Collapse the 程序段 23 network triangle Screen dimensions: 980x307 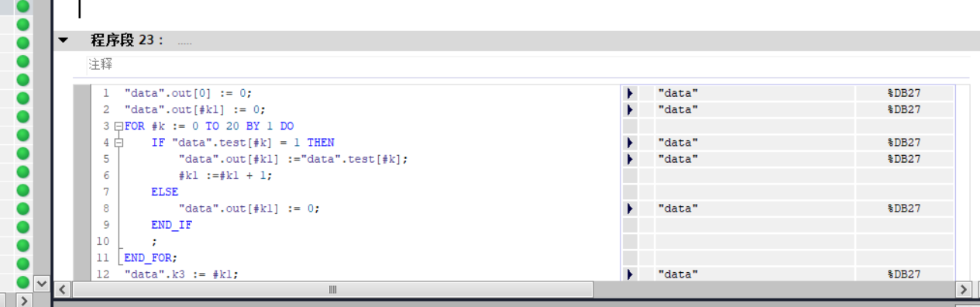pos(64,40)
